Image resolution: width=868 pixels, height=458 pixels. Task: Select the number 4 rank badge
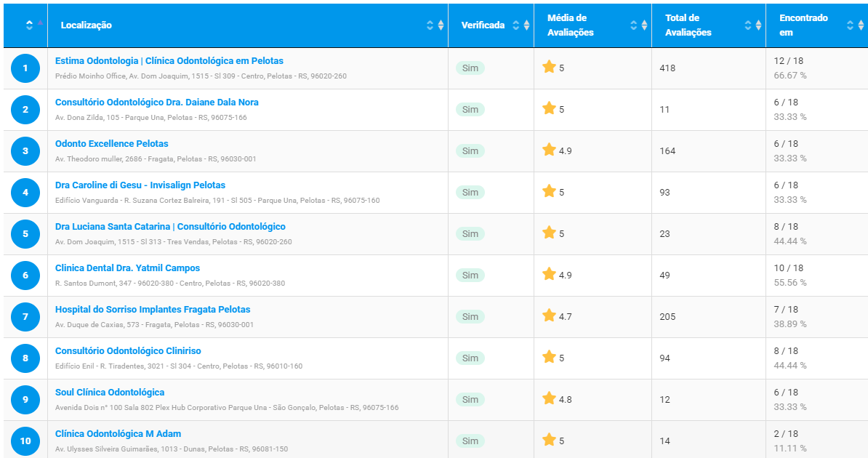pyautogui.click(x=25, y=193)
